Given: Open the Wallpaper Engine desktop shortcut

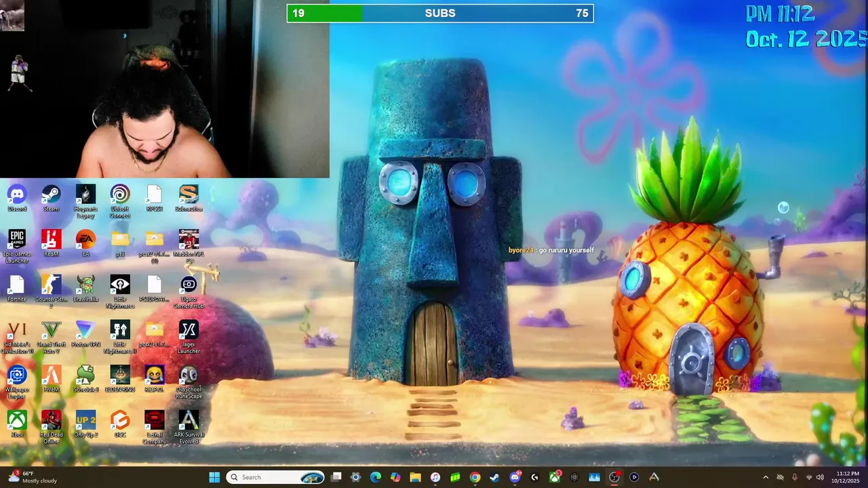Looking at the screenshot, I should click(x=17, y=382).
